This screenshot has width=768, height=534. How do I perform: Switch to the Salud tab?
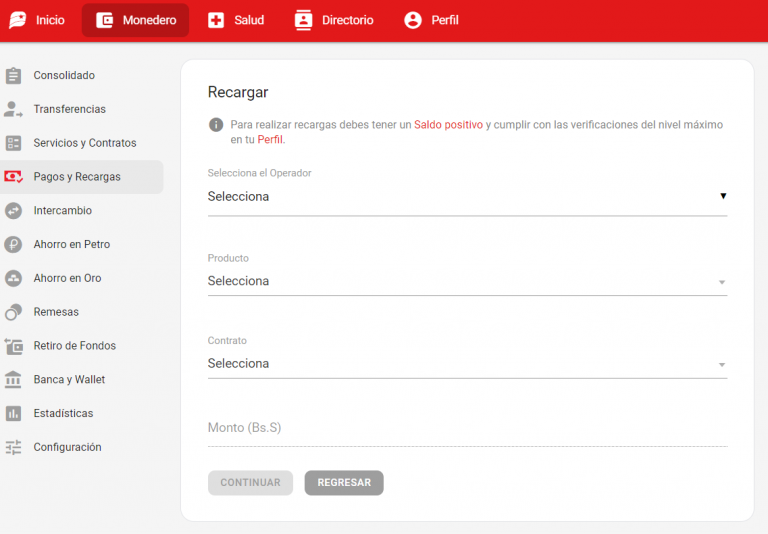click(236, 20)
